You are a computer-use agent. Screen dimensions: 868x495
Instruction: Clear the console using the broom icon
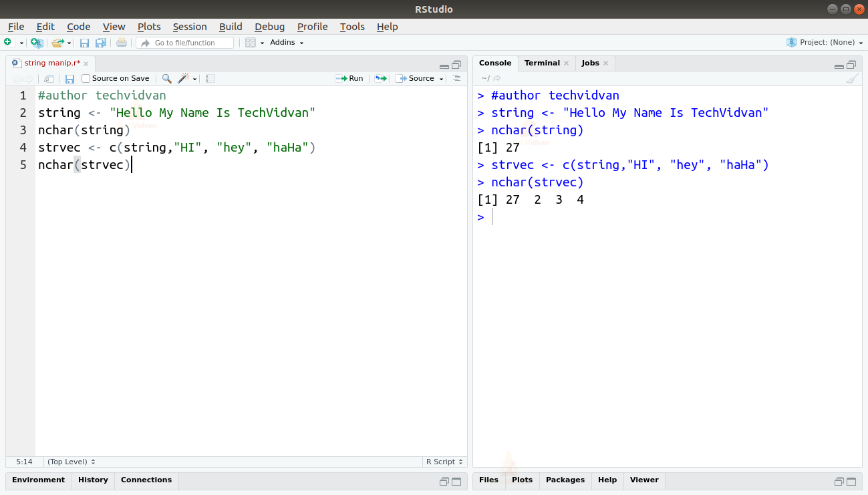tap(852, 78)
